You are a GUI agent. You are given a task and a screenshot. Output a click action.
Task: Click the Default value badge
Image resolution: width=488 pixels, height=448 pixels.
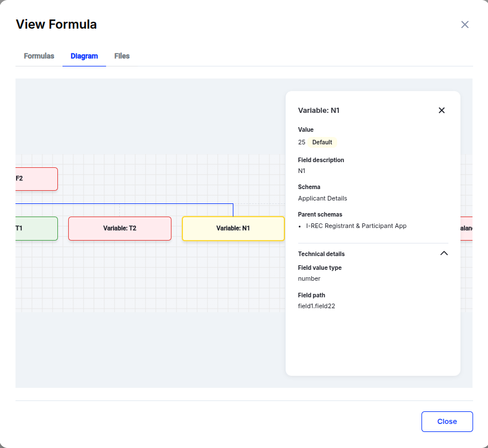point(322,142)
